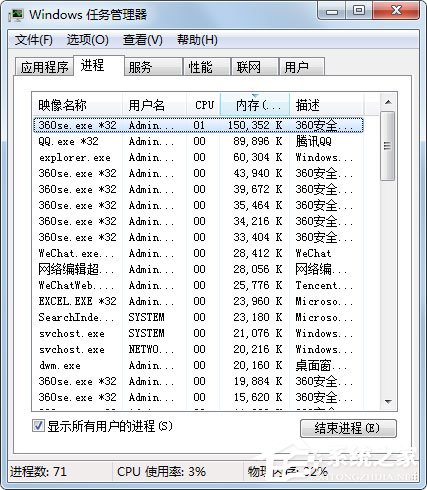This screenshot has height=490, width=427.
Task: Select the 360se.exe row using 150,352 K
Action: [x=198, y=125]
